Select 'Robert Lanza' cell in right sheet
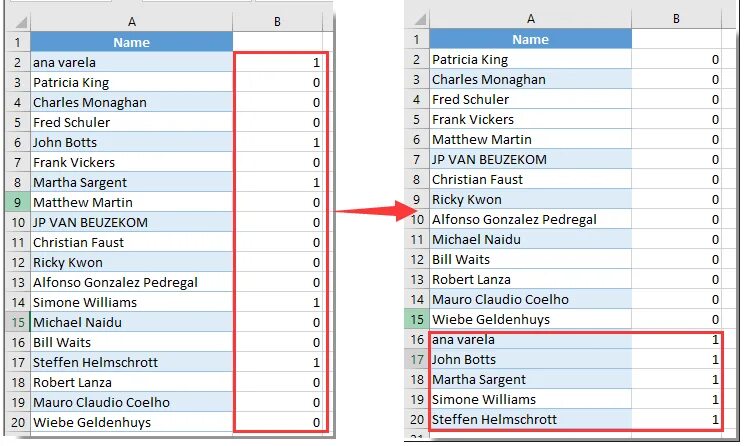This screenshot has width=747, height=446. coord(530,279)
